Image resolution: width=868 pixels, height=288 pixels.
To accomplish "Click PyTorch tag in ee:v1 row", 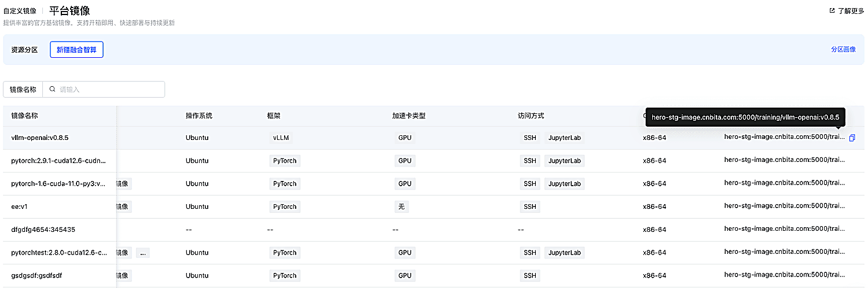I will (x=285, y=206).
